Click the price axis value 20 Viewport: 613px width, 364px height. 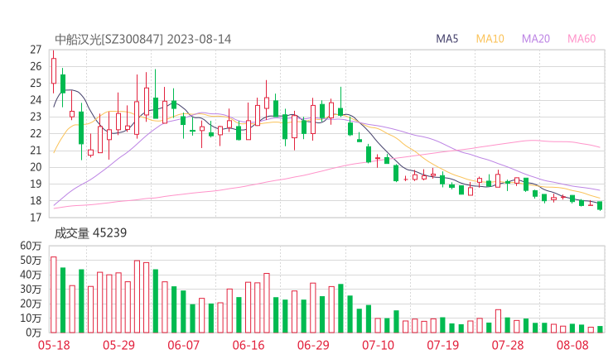pos(36,167)
